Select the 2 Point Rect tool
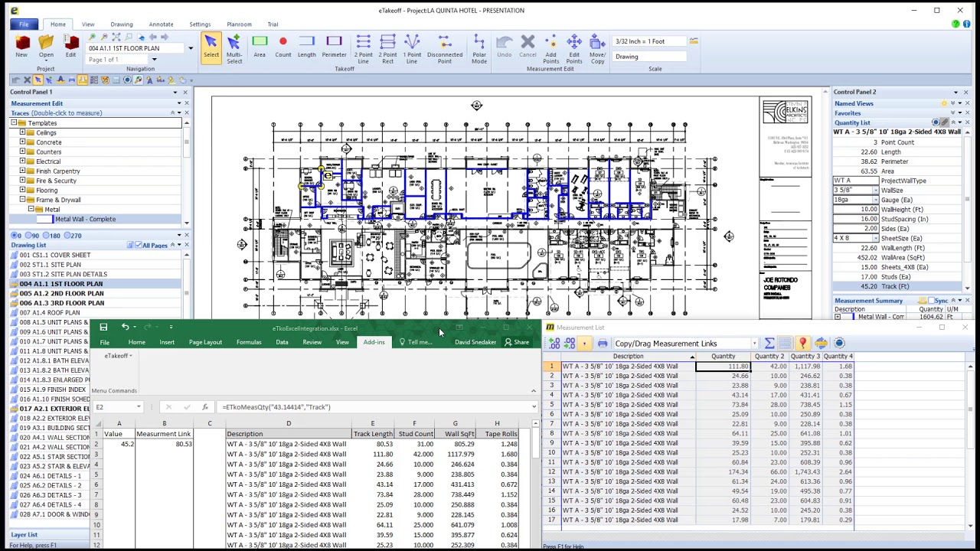Image resolution: width=980 pixels, height=551 pixels. click(x=387, y=48)
